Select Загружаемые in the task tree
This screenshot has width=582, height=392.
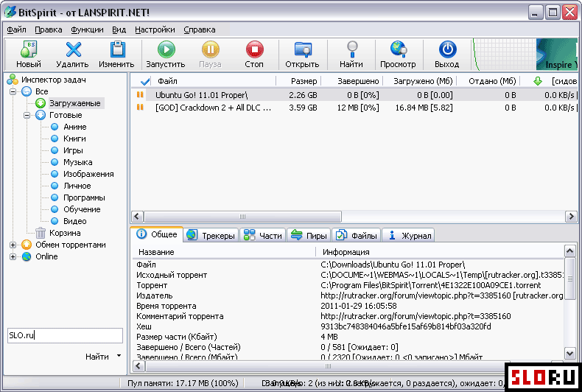tap(74, 103)
